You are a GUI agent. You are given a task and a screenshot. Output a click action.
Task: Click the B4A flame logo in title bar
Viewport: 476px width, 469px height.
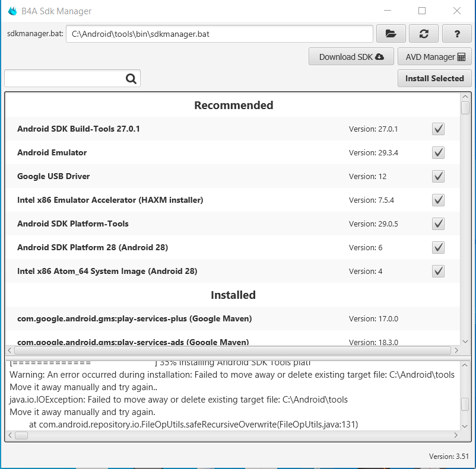[x=12, y=11]
